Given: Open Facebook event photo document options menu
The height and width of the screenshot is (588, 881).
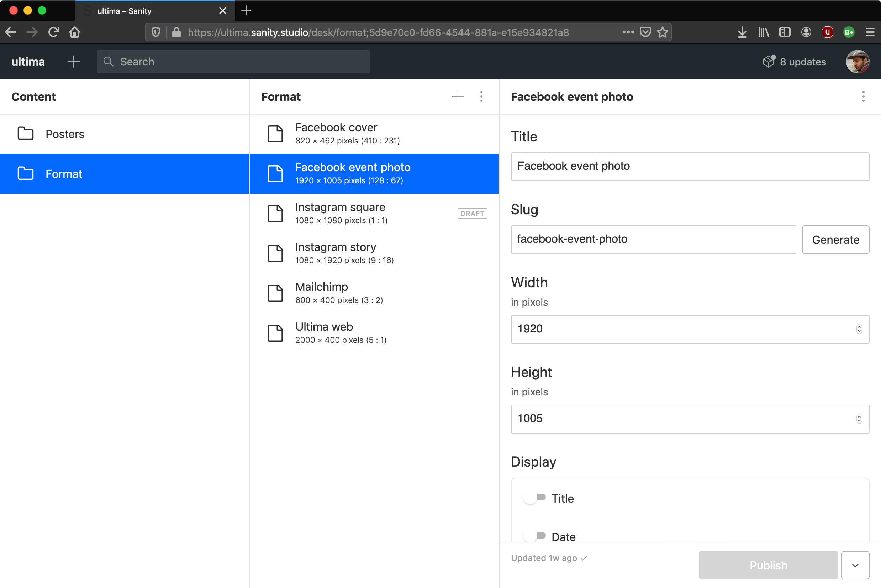Looking at the screenshot, I should click(863, 97).
